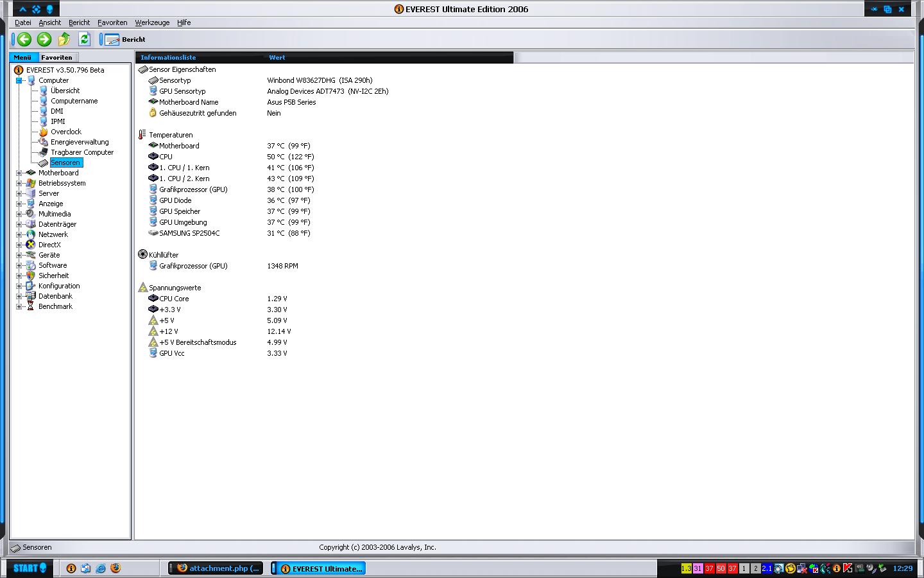Click the Geräte icon in tree
The width and height of the screenshot is (924, 578).
click(x=30, y=255)
